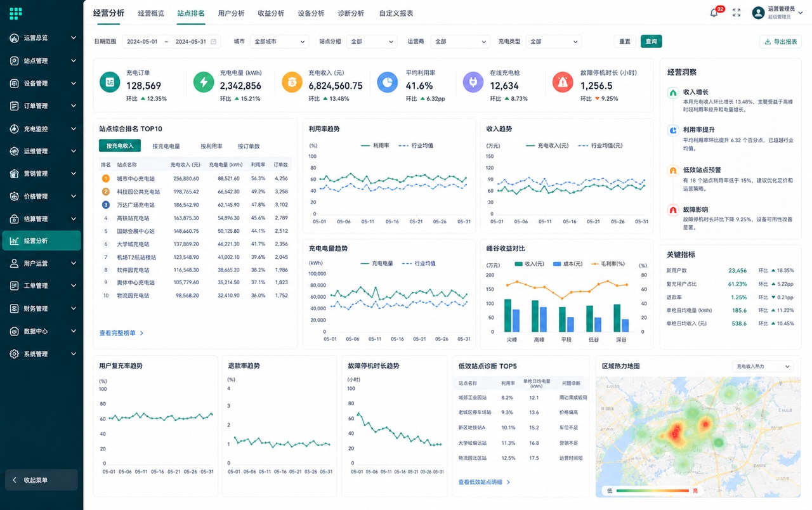Click the 重置 button
Viewport: 812px width, 510px height.
point(625,41)
